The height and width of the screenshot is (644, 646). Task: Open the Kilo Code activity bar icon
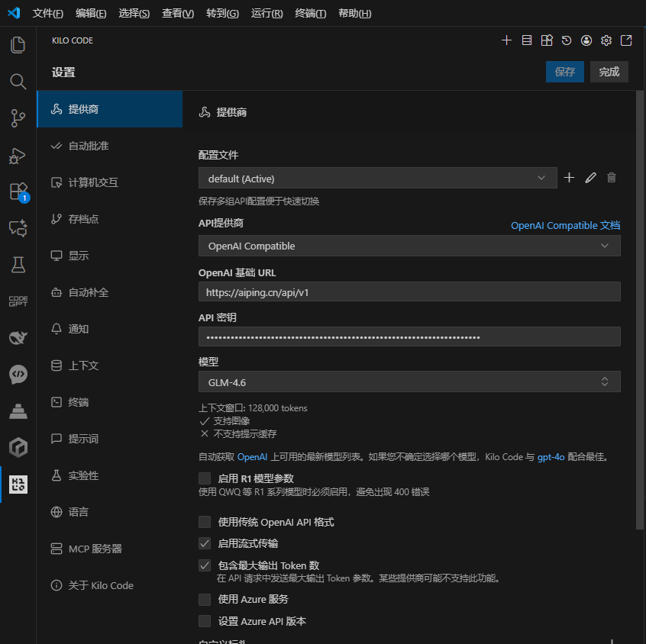click(x=18, y=485)
